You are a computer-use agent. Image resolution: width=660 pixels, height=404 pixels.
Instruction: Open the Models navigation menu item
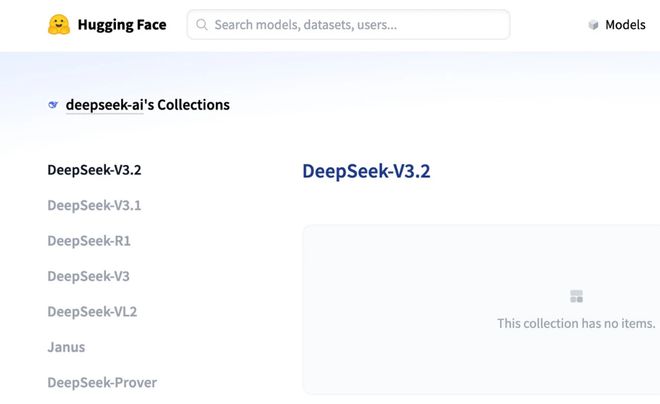[x=625, y=25]
